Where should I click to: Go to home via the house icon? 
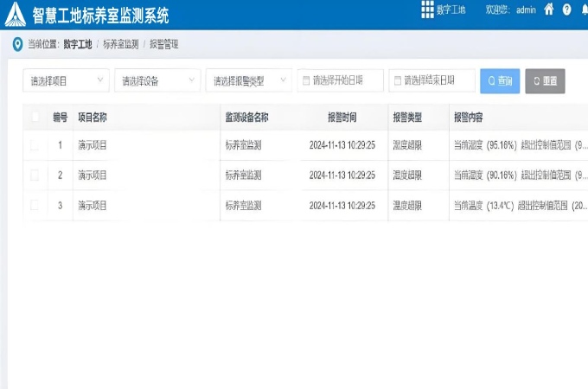[x=548, y=10]
